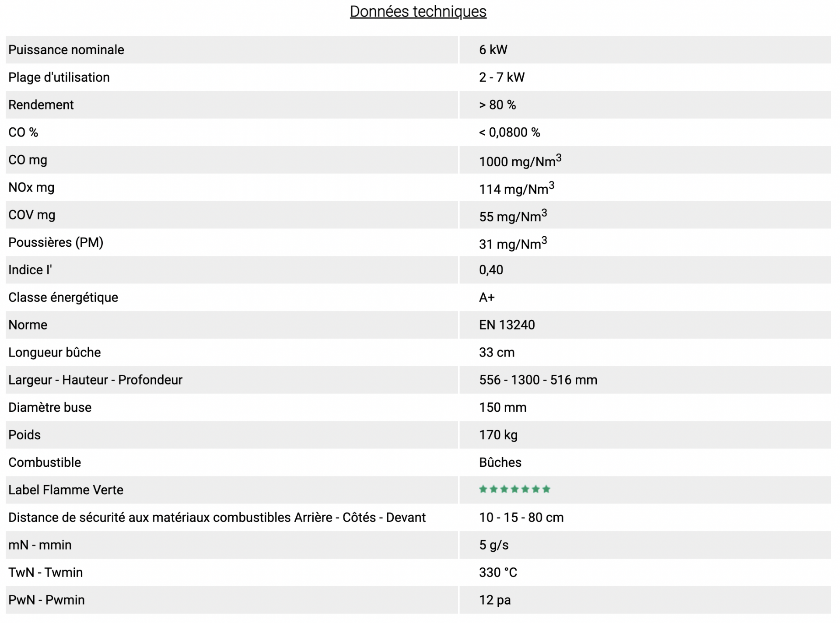The image size is (840, 623).
Task: Select the 'Rendement' row label
Action: pos(41,105)
